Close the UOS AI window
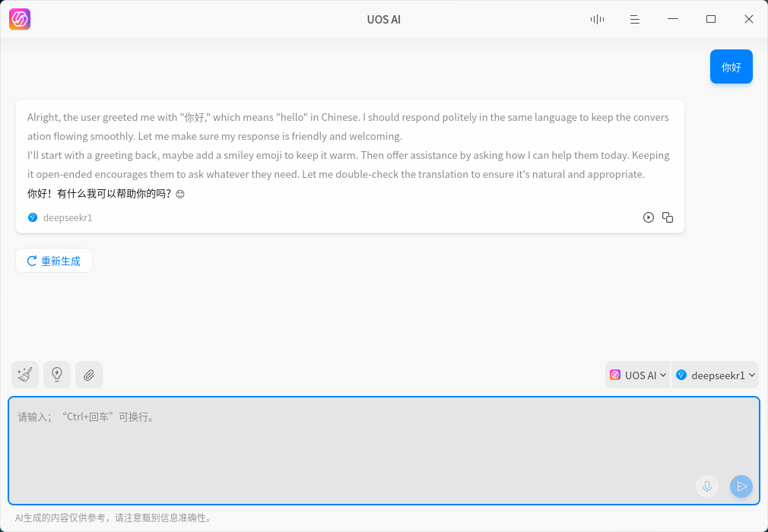This screenshot has width=768, height=532. [749, 20]
